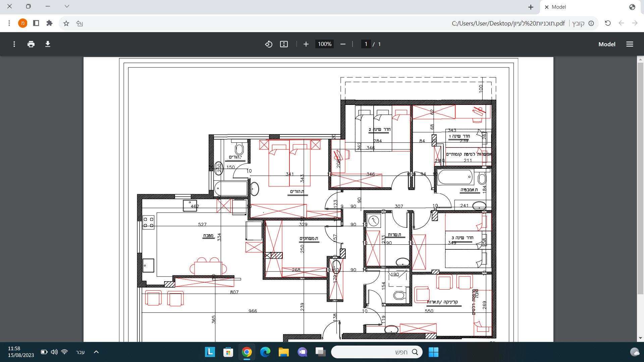The height and width of the screenshot is (362, 644).
Task: Open the browser extensions puzzle icon
Action: tap(49, 23)
